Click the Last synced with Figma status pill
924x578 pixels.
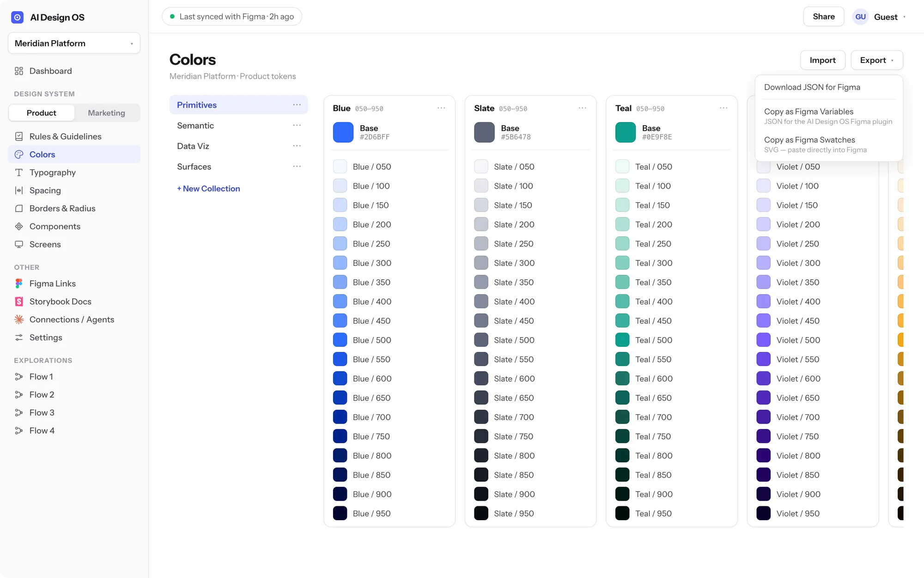[x=232, y=17]
